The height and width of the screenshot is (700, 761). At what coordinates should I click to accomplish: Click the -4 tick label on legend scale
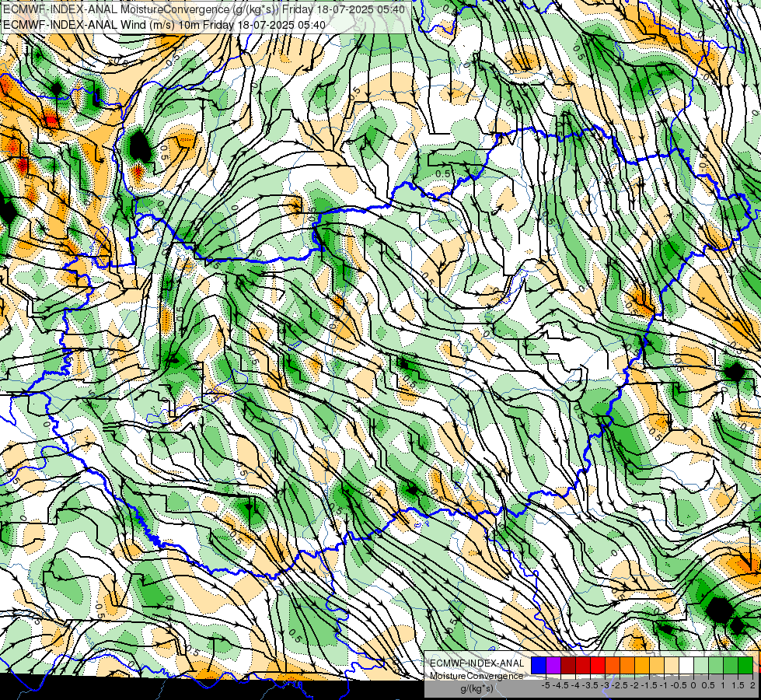(575, 685)
